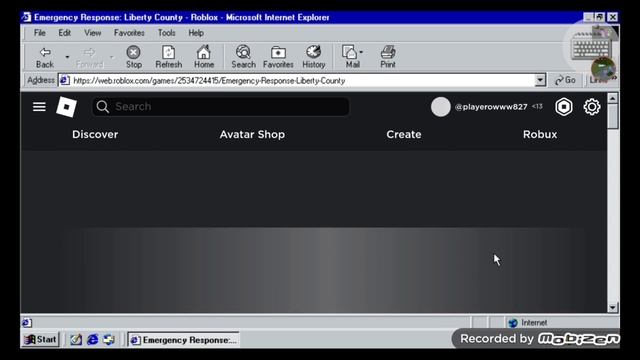Go to the Discover tab
640x360 pixels.
point(95,134)
